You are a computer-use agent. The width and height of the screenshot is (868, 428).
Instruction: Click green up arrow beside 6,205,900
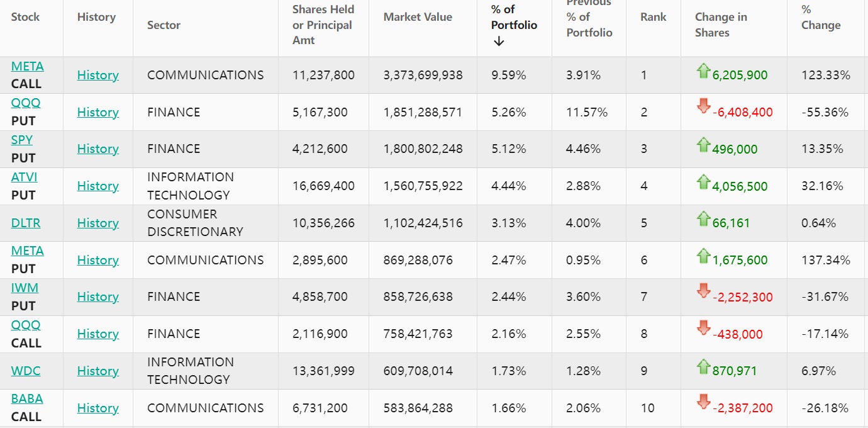pyautogui.click(x=703, y=71)
